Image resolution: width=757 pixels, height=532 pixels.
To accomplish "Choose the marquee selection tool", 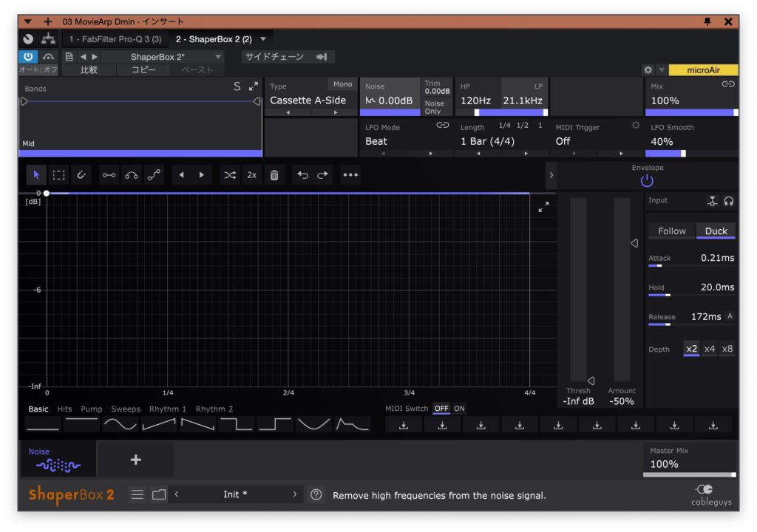I will tap(59, 175).
